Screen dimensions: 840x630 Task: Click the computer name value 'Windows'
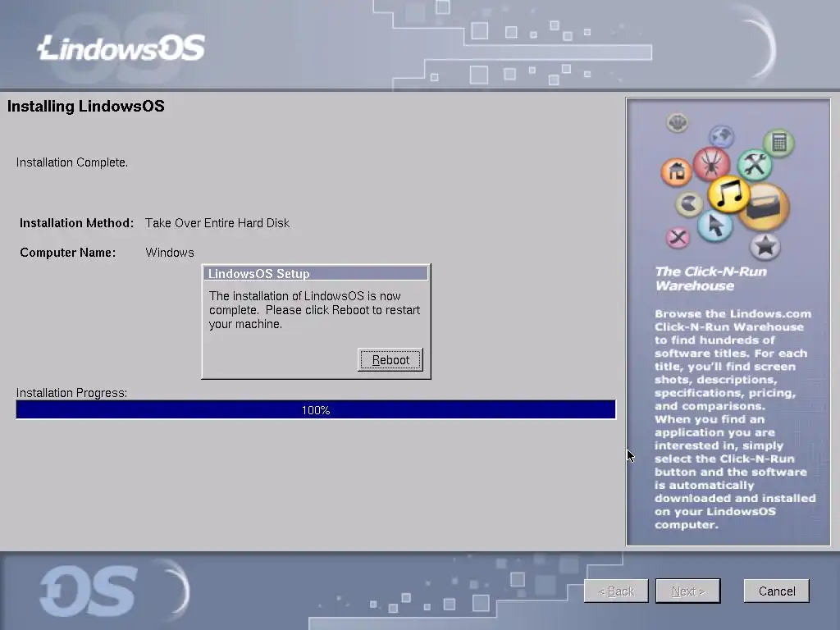(170, 253)
